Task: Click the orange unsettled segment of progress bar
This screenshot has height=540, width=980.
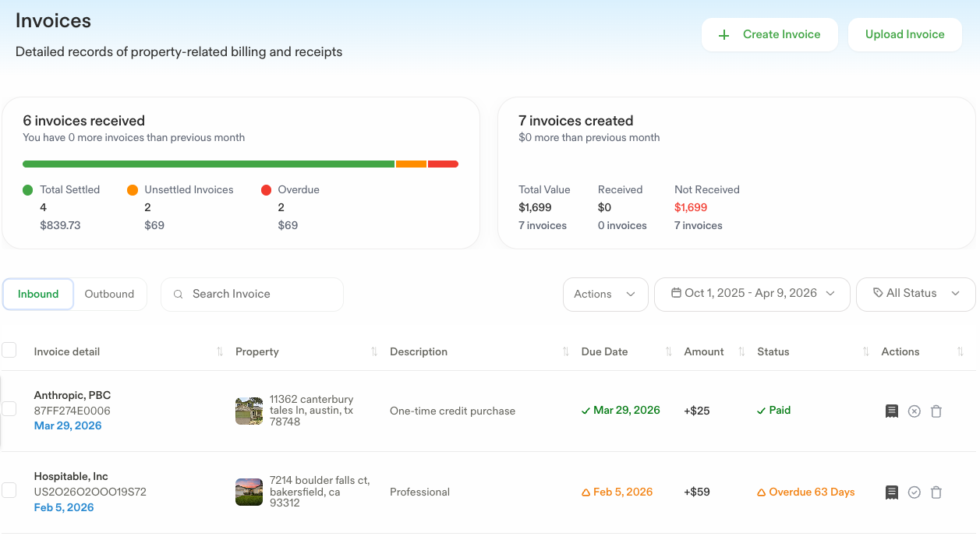Action: click(x=412, y=164)
